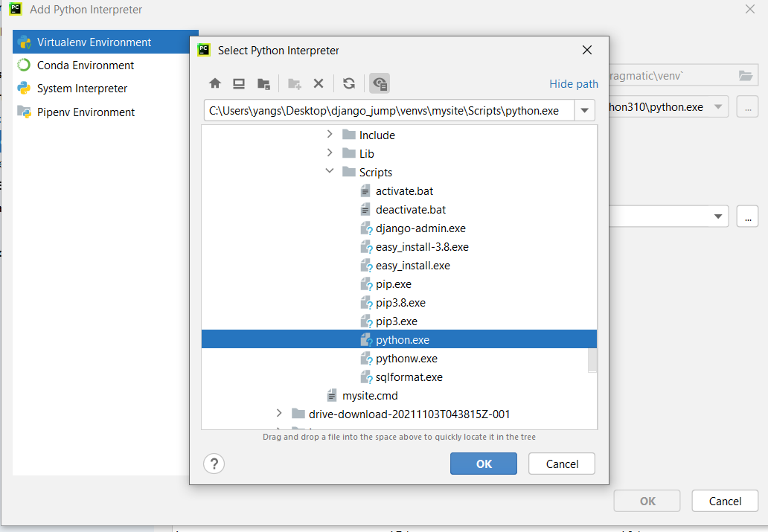768x532 pixels.
Task: Select pip.exe file icon
Action: coord(366,284)
